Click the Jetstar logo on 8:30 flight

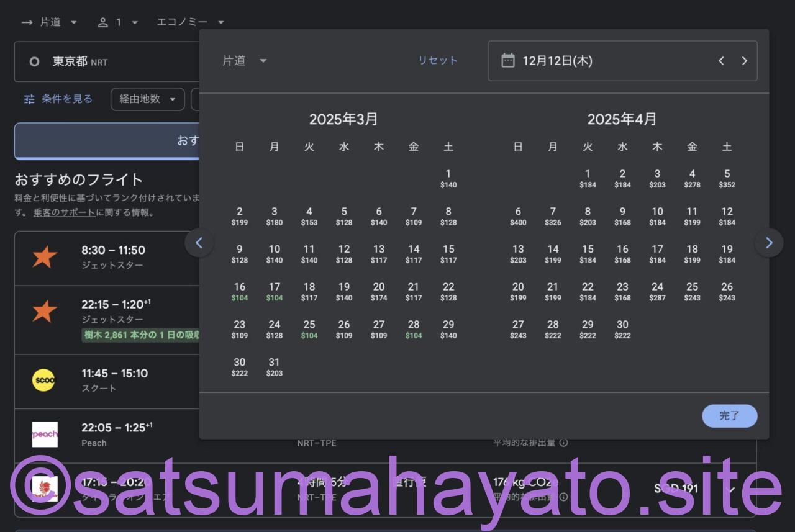[x=45, y=257]
